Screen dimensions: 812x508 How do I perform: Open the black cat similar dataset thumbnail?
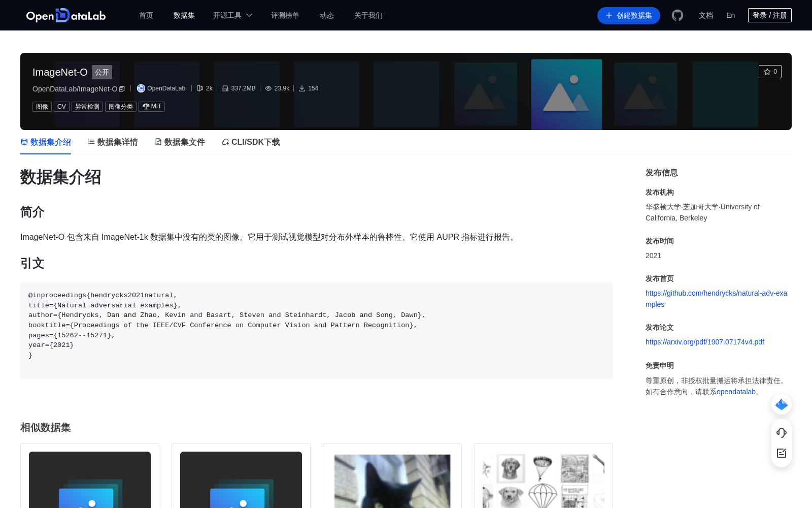coord(392,480)
